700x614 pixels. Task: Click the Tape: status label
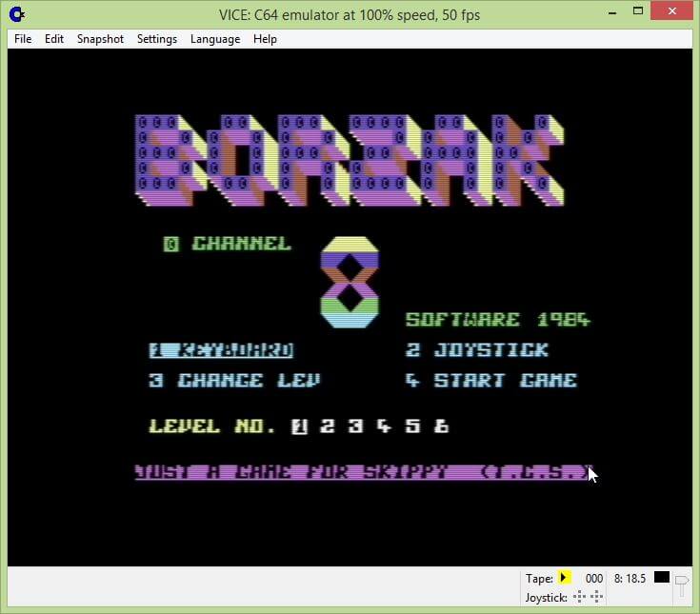coord(539,579)
